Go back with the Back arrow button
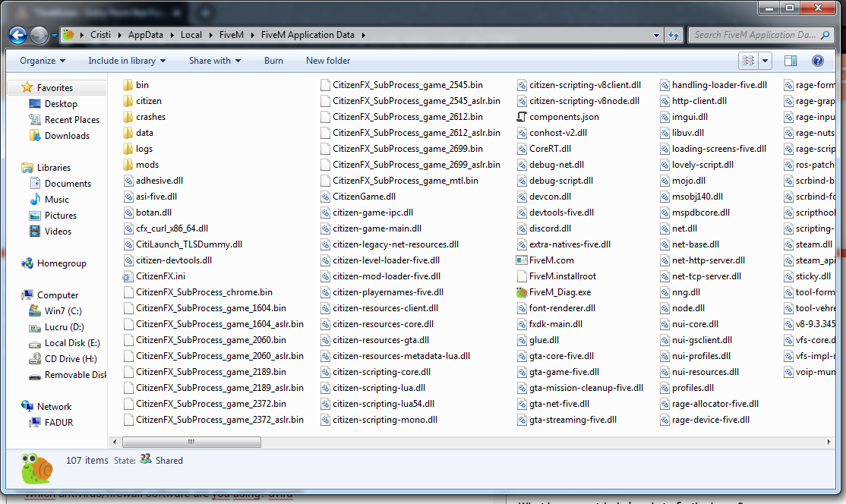The height and width of the screenshot is (504, 846). point(17,35)
